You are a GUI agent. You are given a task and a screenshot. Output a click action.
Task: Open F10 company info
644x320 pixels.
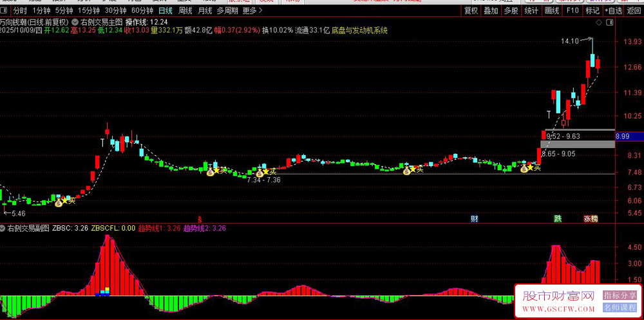(x=572, y=11)
